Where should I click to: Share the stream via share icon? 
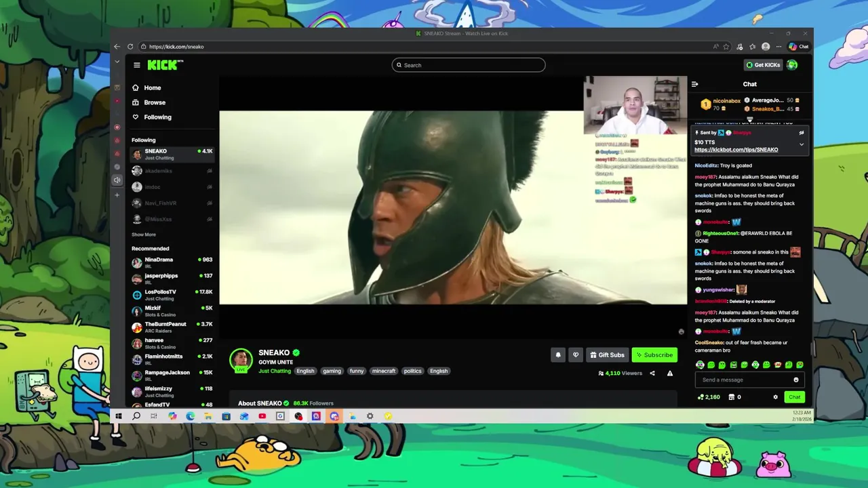tap(652, 373)
